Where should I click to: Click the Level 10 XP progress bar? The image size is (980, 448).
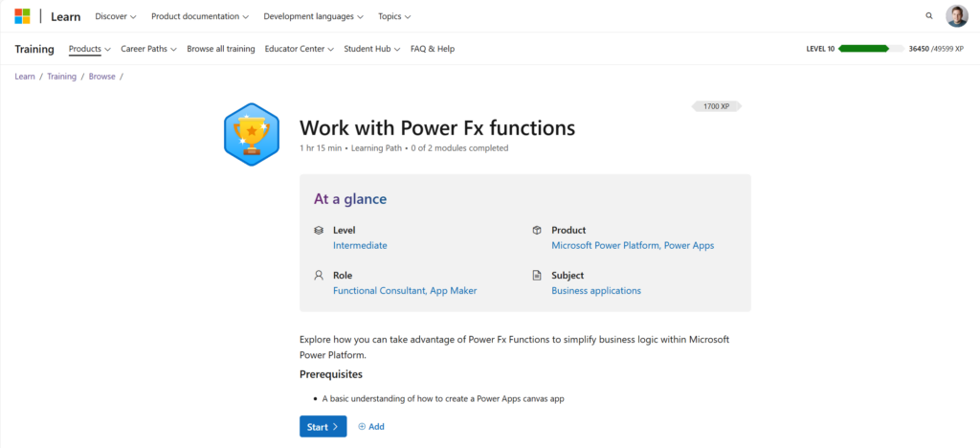click(863, 49)
